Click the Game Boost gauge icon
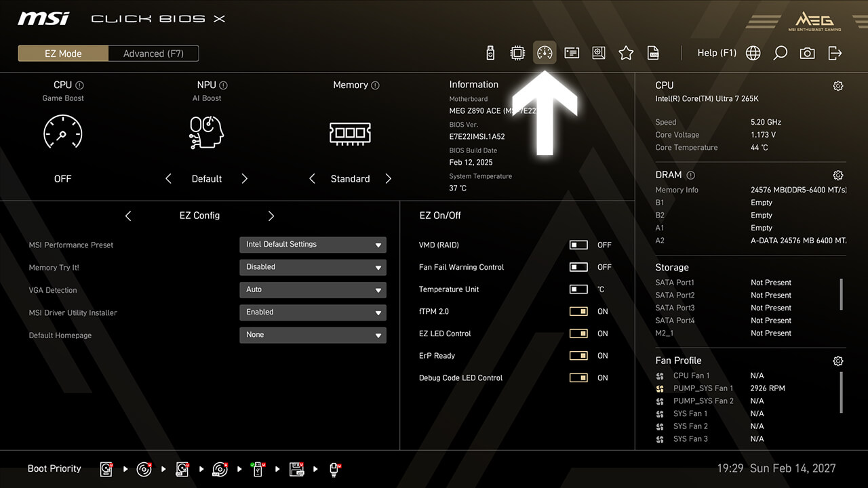This screenshot has height=488, width=868. 62,132
